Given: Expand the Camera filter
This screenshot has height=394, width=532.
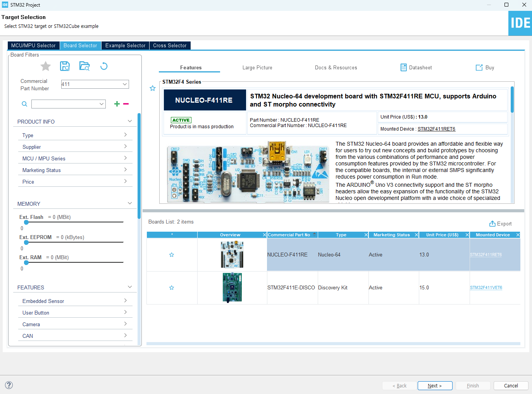Looking at the screenshot, I should 126,324.
